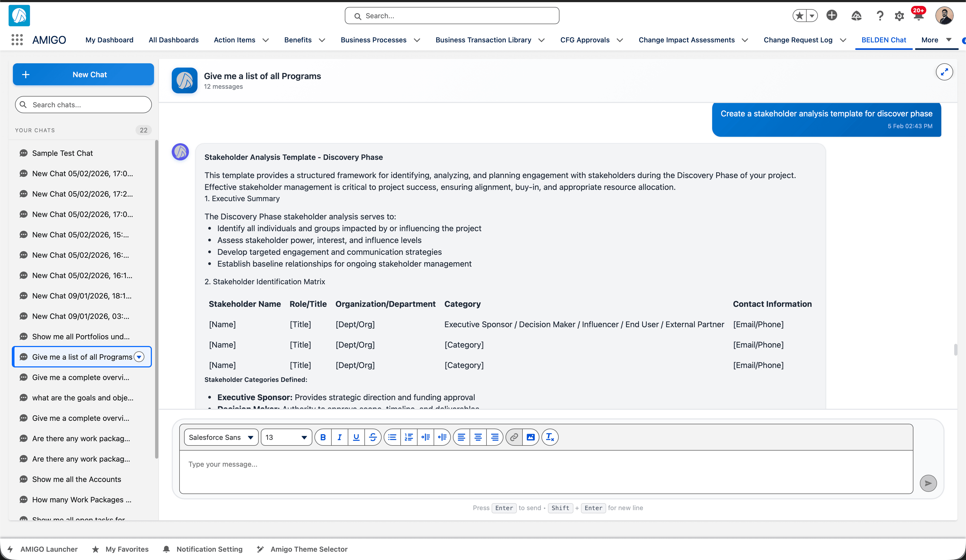Viewport: 966px width, 560px height.
Task: Open Trailhead guidance icon
Action: coord(856,16)
